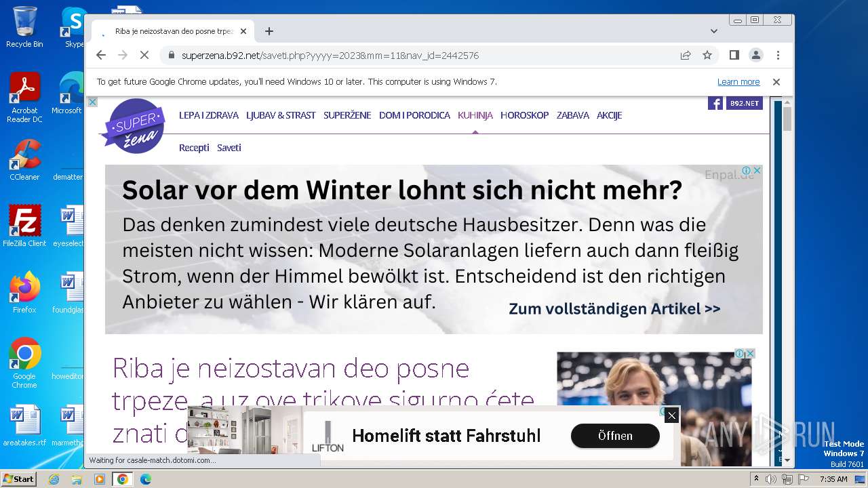Open the Chrome side panel
This screenshot has height=488, width=868.
pyautogui.click(x=734, y=56)
